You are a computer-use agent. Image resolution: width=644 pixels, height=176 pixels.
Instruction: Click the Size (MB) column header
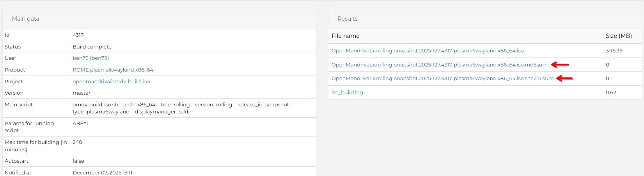[618, 36]
